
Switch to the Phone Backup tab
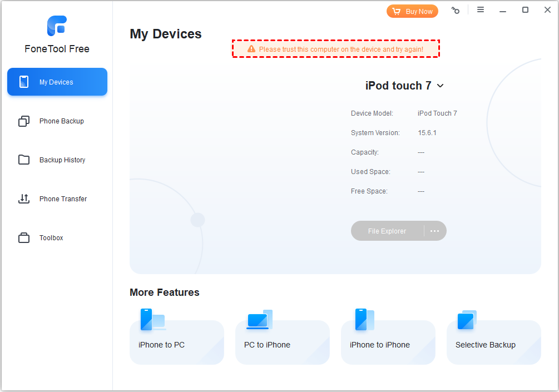click(x=61, y=121)
